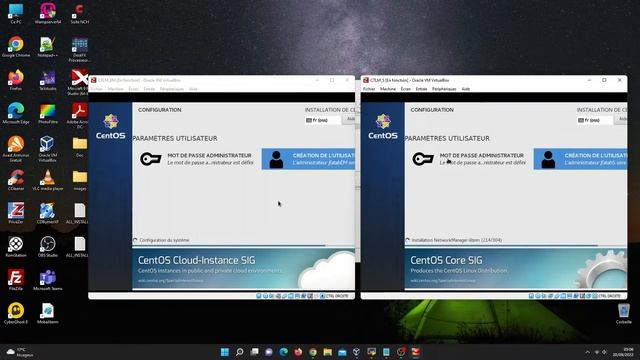Open Machine menu in right VirtualBox window
Screen dimensions: 640x360
pyautogui.click(x=388, y=89)
